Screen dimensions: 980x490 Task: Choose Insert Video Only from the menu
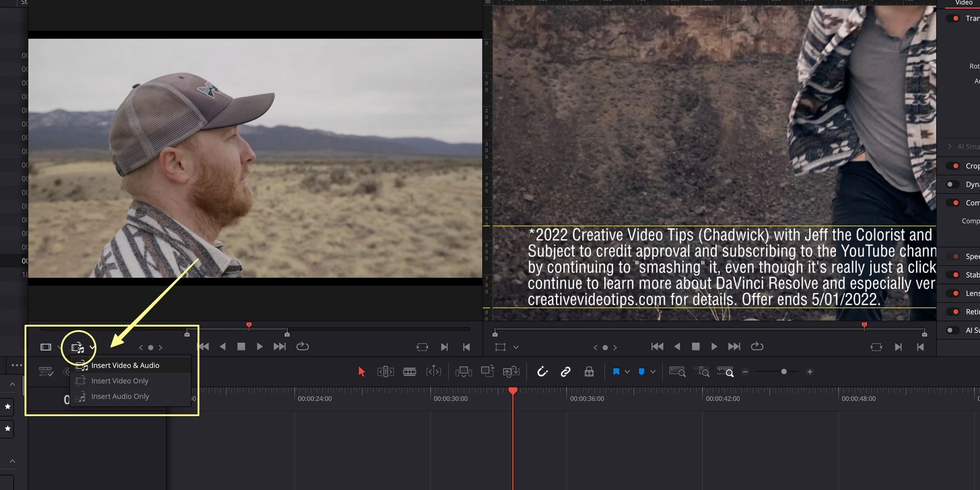coord(120,380)
